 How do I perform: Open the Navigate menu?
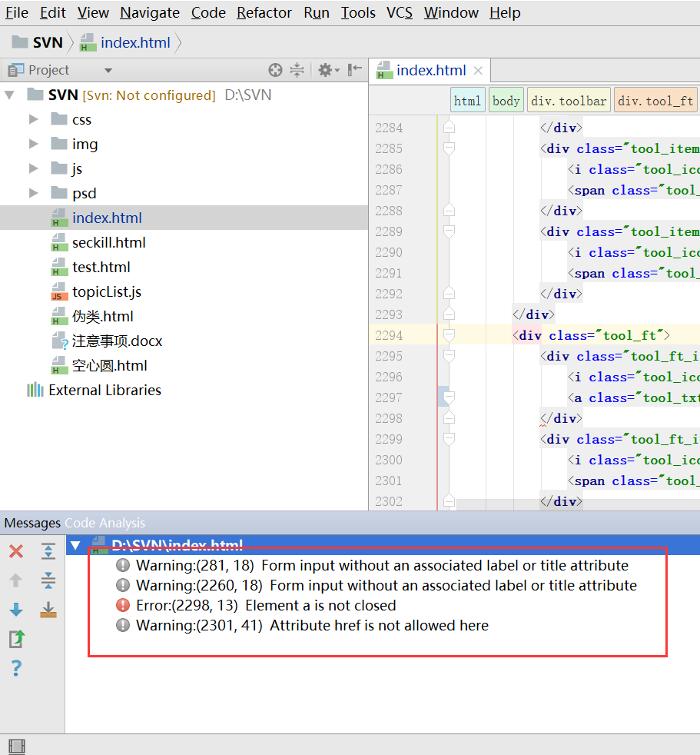coord(150,12)
